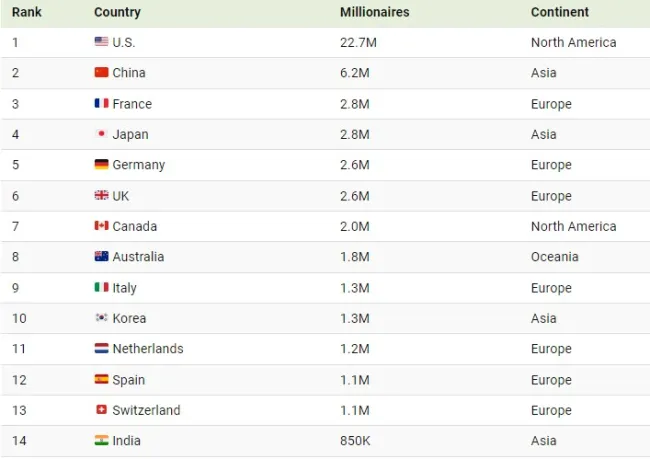This screenshot has width=650, height=459.
Task: Click the France flag icon
Action: click(x=101, y=103)
